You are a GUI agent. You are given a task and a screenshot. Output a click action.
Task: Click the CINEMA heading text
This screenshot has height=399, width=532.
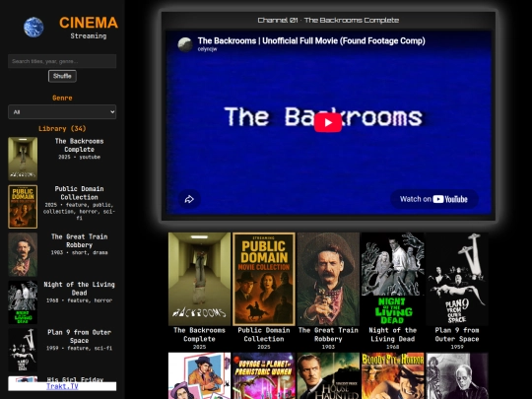[x=89, y=23]
